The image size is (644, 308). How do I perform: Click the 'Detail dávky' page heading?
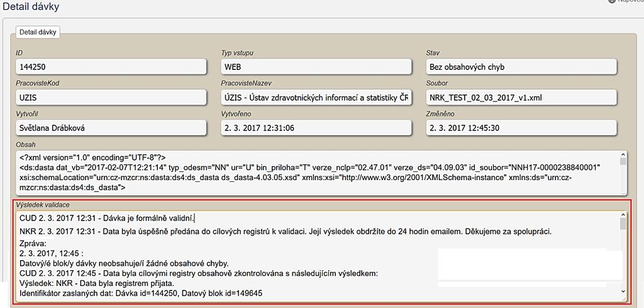(31, 6)
